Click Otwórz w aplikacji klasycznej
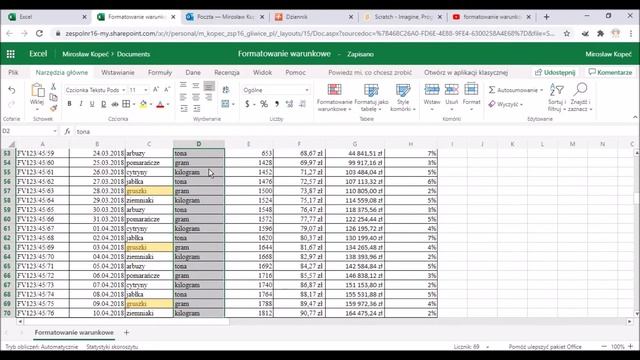Viewport: 640px width, 360px height. pyautogui.click(x=466, y=72)
